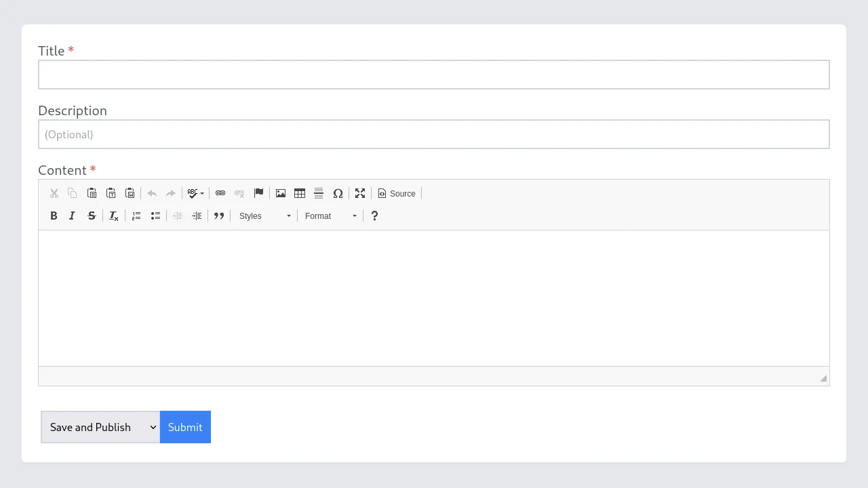
Task: Insert a horizontal line
Action: (x=319, y=193)
